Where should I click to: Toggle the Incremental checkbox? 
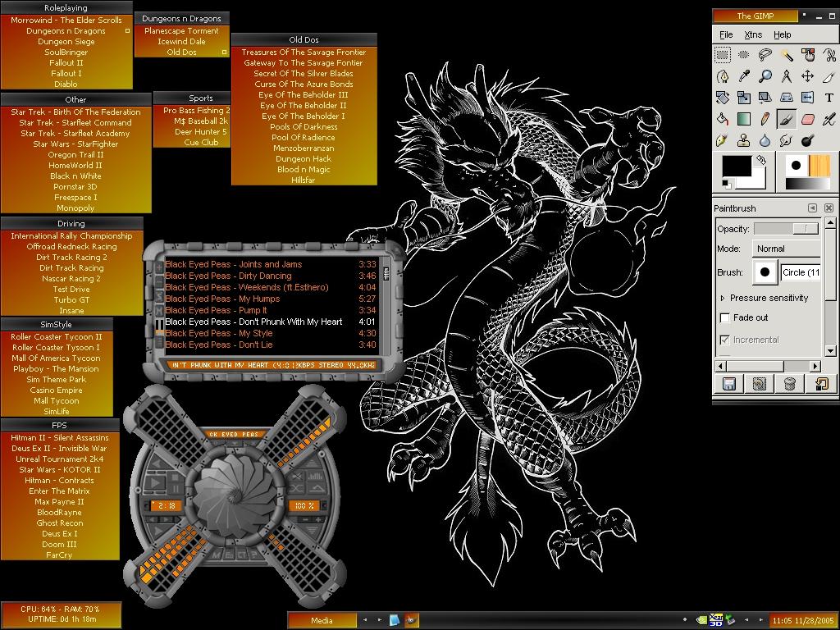click(725, 340)
